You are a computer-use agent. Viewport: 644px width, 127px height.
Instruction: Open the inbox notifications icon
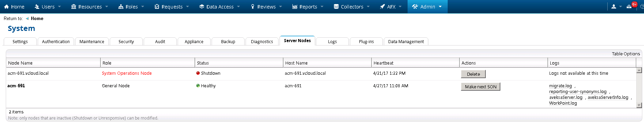point(629,7)
